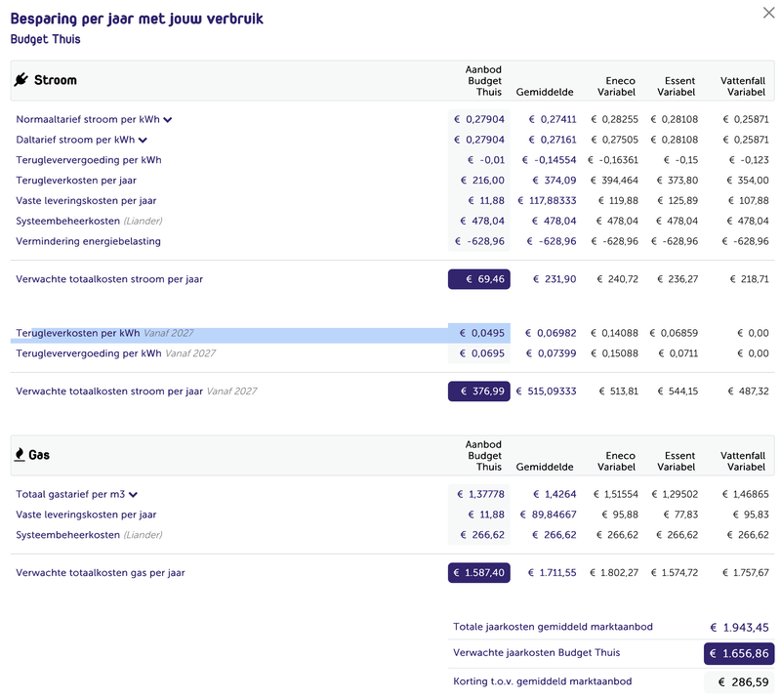The width and height of the screenshot is (781, 700).
Task: Expand Daltarief stroom per kWh chevron
Action: point(143,140)
